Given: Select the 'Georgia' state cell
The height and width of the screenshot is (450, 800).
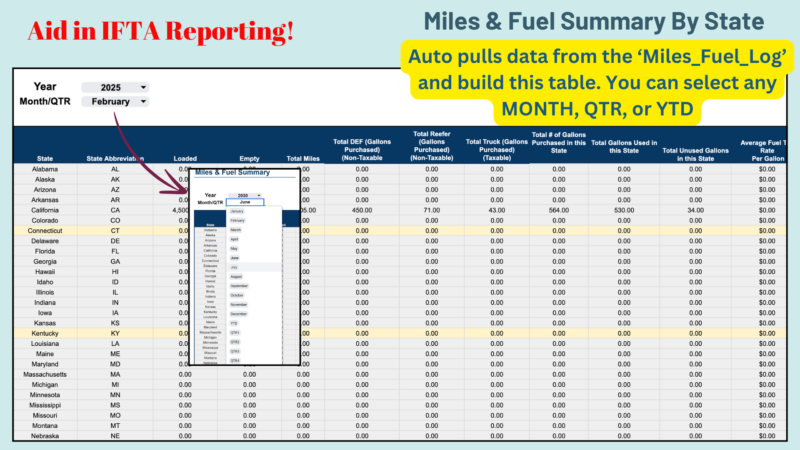Looking at the screenshot, I should (x=45, y=261).
